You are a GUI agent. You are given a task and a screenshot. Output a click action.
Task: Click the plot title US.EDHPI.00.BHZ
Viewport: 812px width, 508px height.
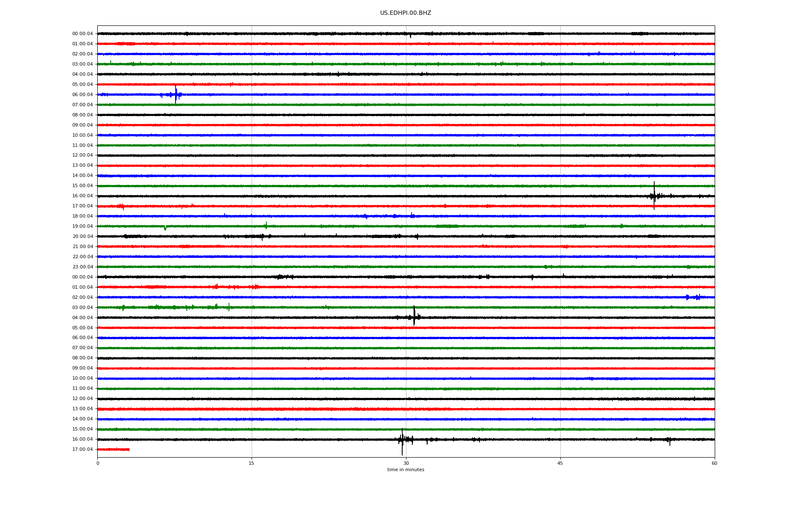pyautogui.click(x=405, y=13)
